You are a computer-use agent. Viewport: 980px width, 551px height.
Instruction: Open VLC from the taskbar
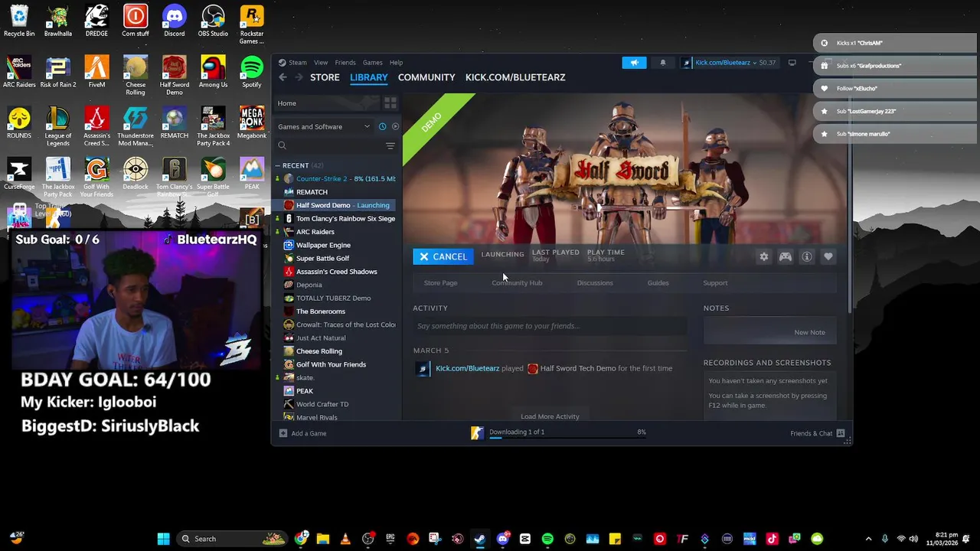(x=345, y=539)
